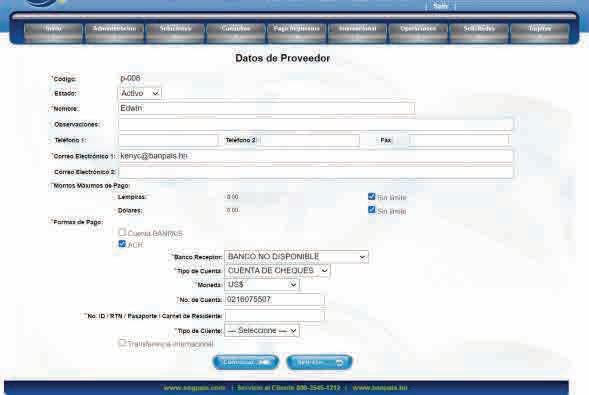
Task: Open the Pago Impuestos menu
Action: 297,33
